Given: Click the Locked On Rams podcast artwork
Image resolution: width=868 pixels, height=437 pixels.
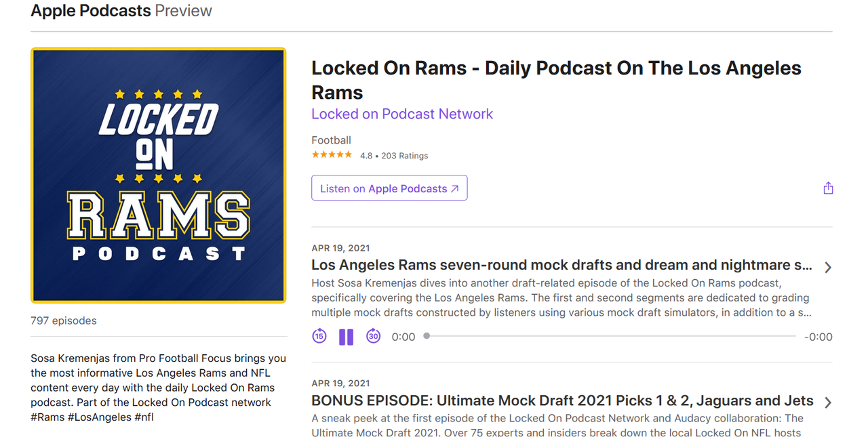Looking at the screenshot, I should (x=159, y=175).
